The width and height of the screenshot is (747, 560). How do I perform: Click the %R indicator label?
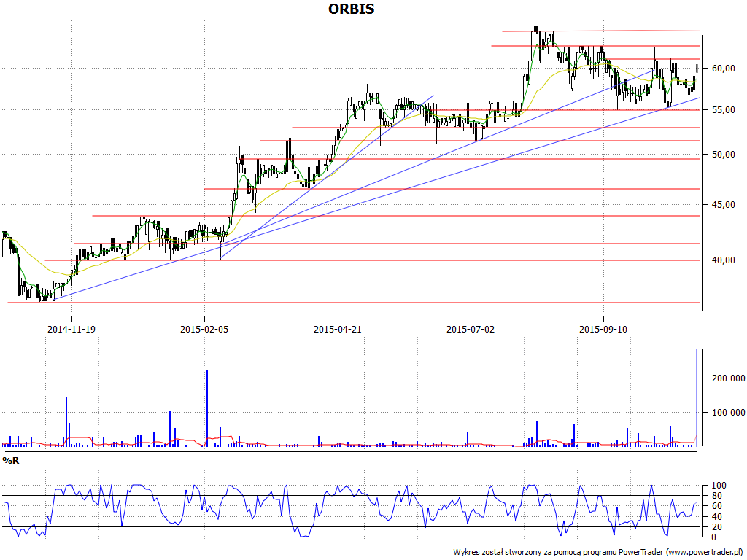[x=11, y=461]
